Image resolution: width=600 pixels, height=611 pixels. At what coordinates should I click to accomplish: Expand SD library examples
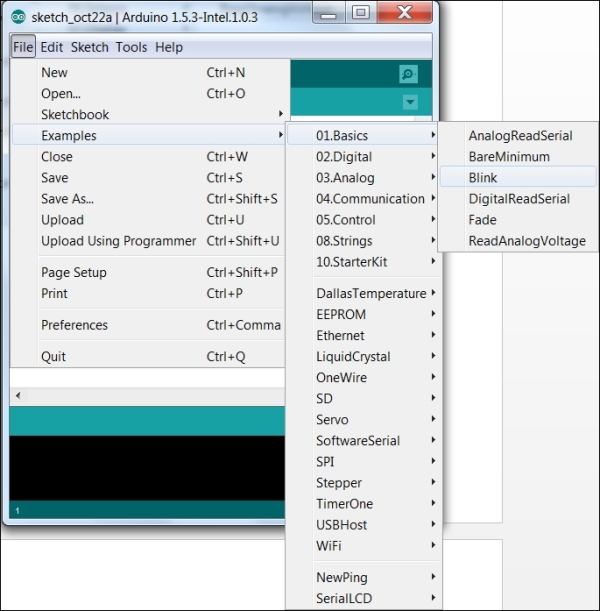[363, 399]
